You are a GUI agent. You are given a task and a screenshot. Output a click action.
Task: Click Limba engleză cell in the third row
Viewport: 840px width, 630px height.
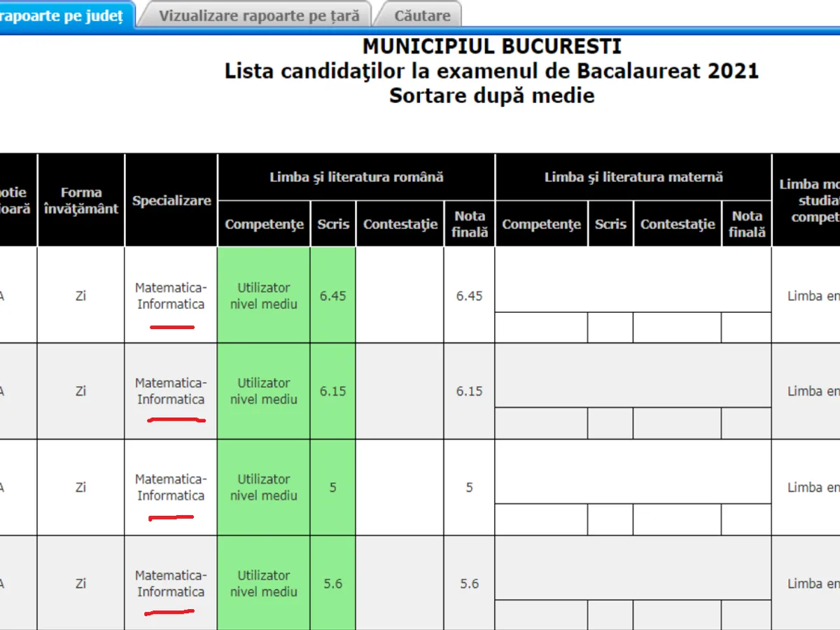pos(812,487)
